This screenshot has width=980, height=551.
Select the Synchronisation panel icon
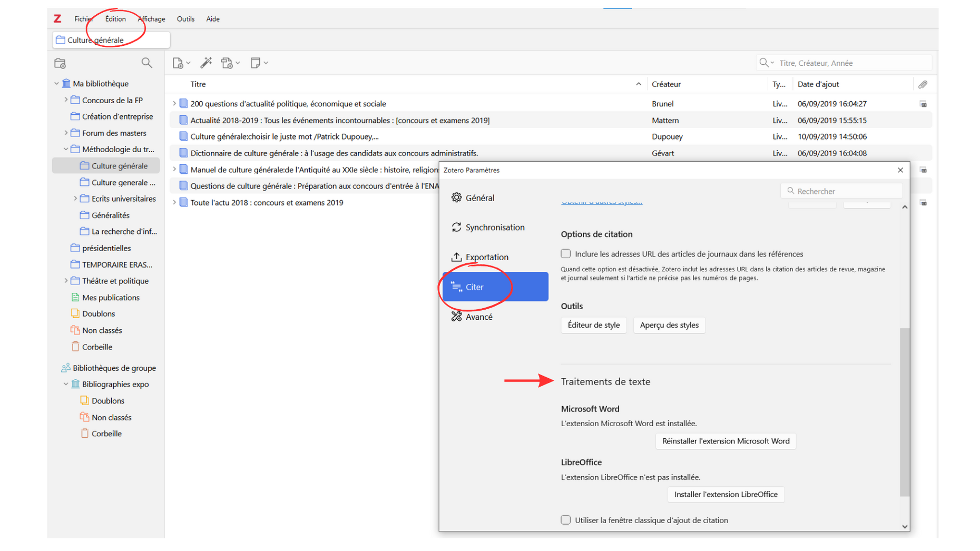coord(456,227)
